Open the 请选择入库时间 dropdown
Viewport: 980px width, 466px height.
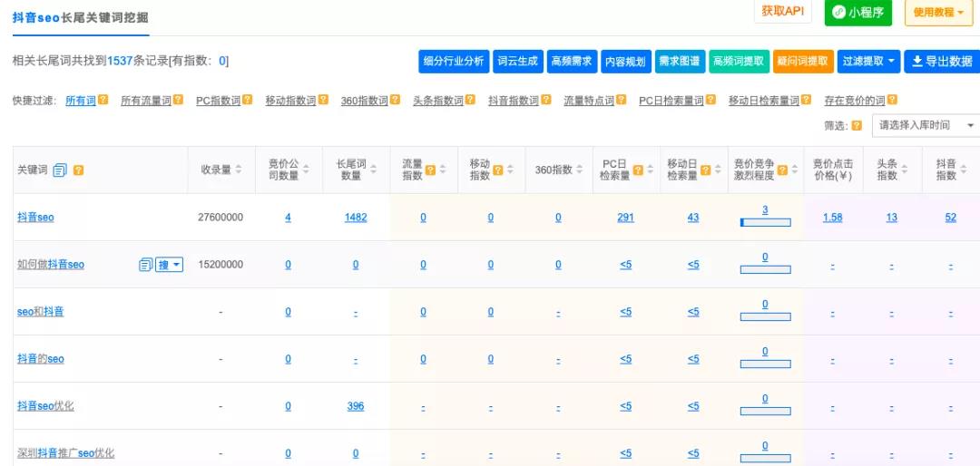coord(926,125)
